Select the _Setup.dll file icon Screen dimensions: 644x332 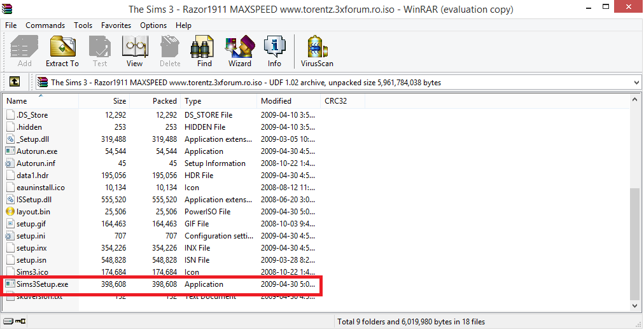pyautogui.click(x=10, y=139)
